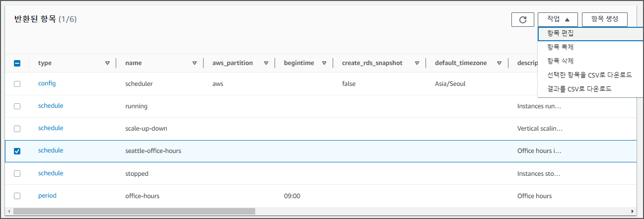The width and height of the screenshot is (644, 219).
Task: Open the name column sort arrow
Action: click(195, 63)
